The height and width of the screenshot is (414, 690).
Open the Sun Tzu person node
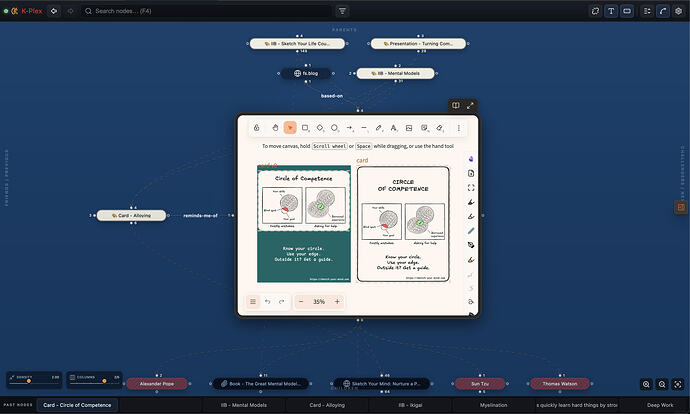pyautogui.click(x=480, y=384)
